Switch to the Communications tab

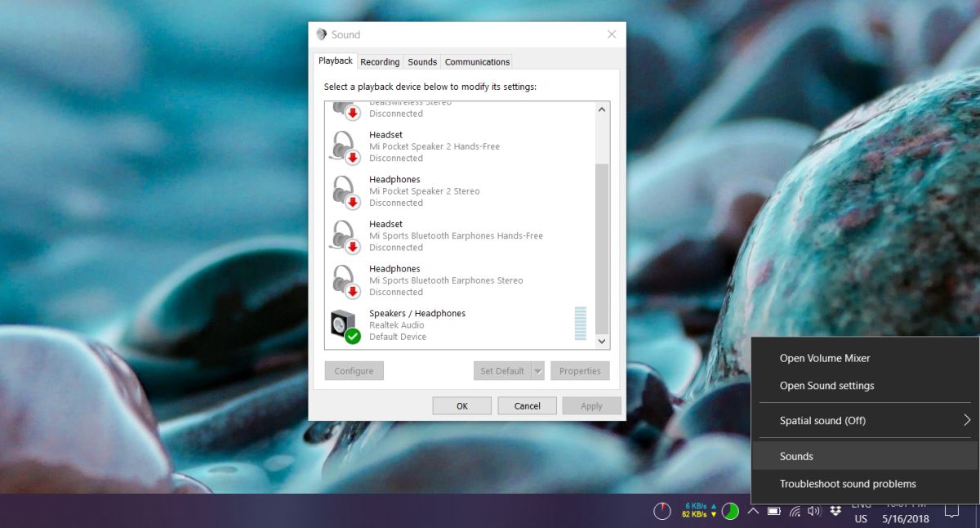[477, 62]
